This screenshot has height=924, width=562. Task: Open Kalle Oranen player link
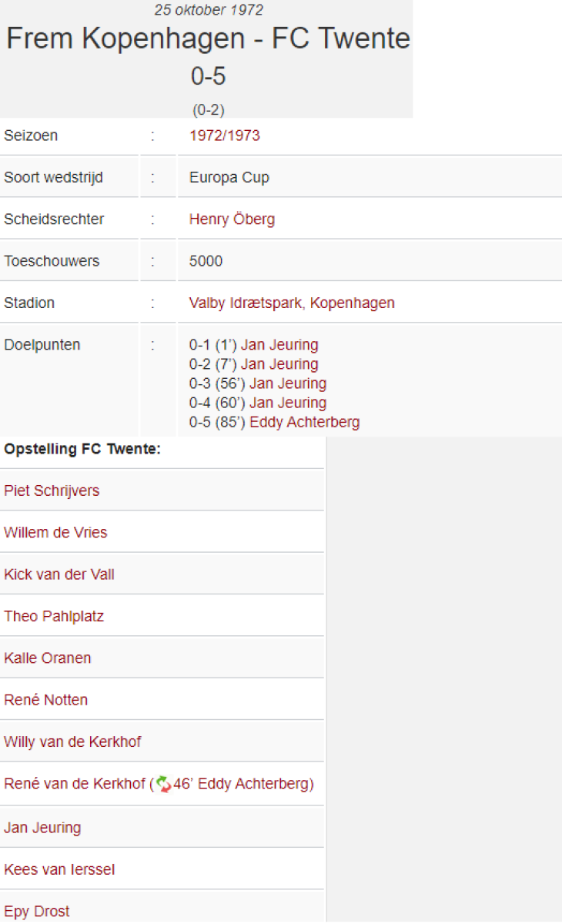pyautogui.click(x=48, y=658)
